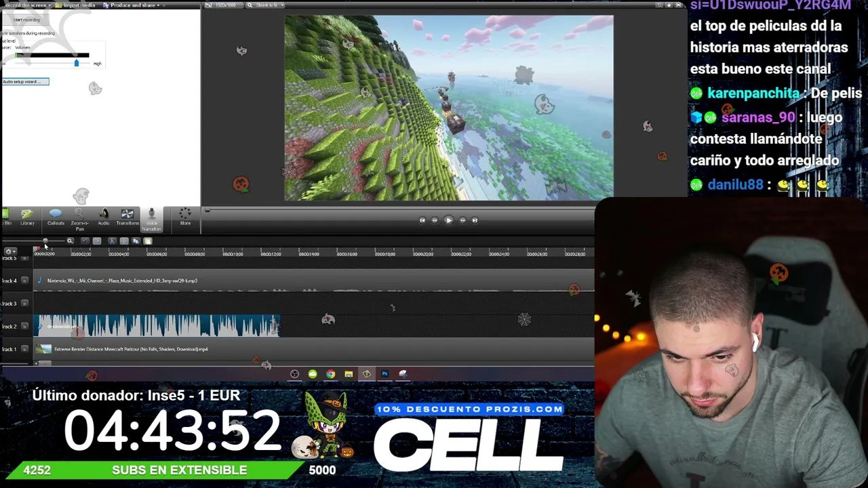Open the green cloud app in taskbar
This screenshot has height=488, width=868.
tap(313, 374)
